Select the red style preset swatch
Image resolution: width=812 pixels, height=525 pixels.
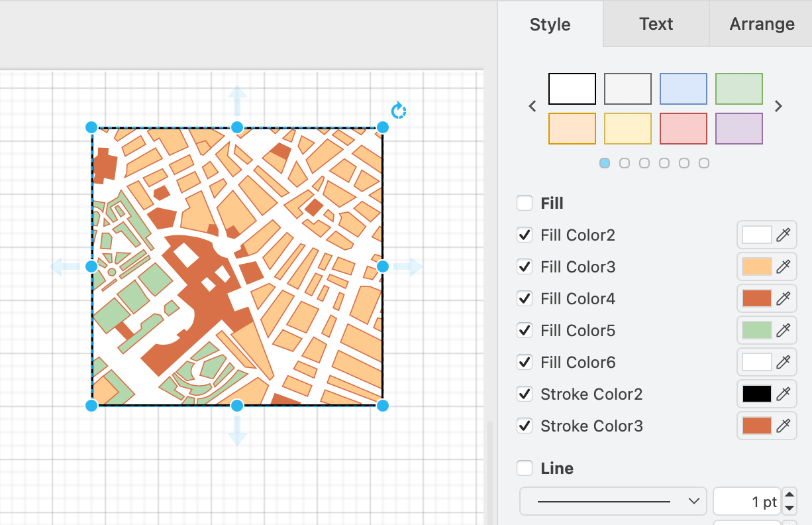click(683, 128)
